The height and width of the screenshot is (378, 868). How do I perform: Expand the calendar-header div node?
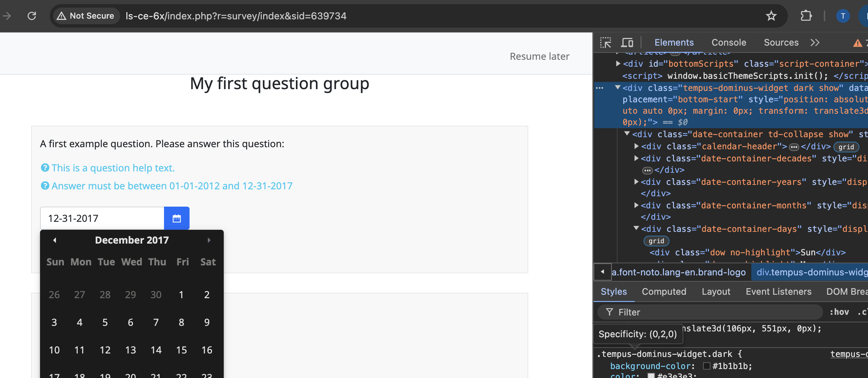[636, 146]
